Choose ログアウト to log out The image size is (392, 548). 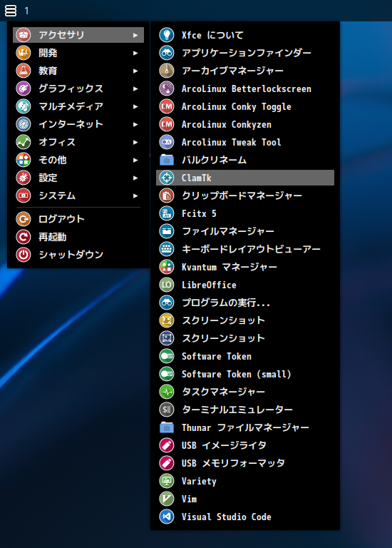click(78, 219)
